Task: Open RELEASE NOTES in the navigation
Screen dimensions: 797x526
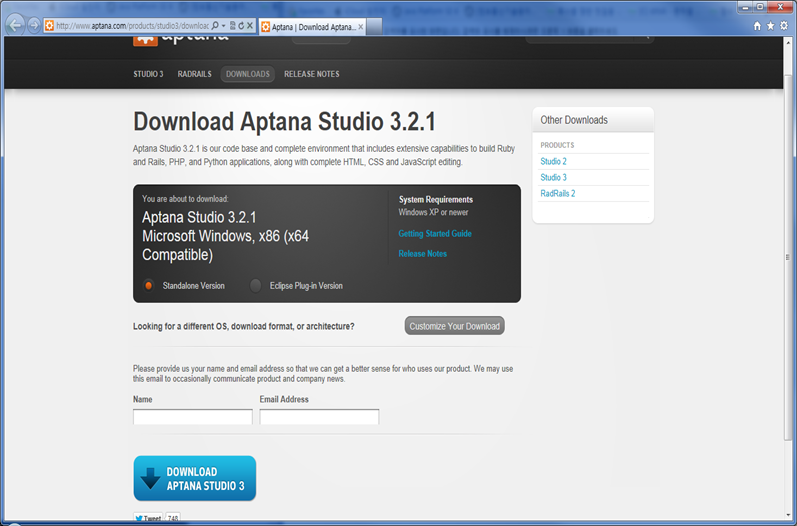Action: click(312, 74)
